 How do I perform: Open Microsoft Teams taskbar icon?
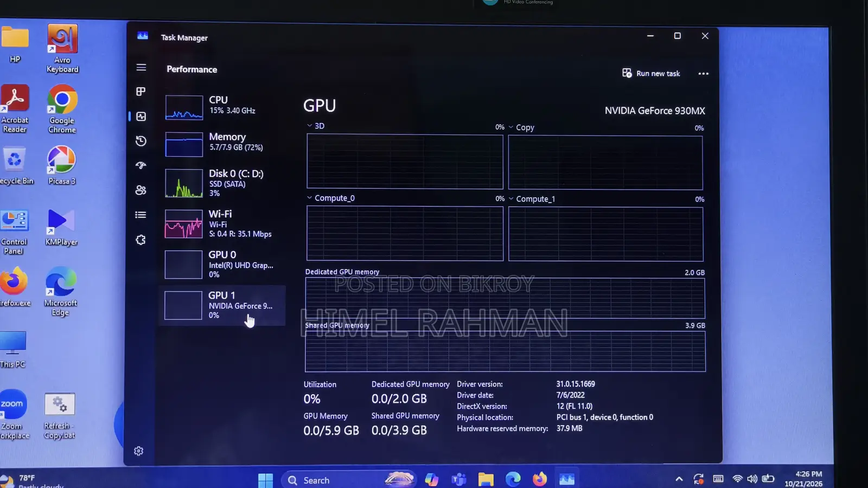459,479
